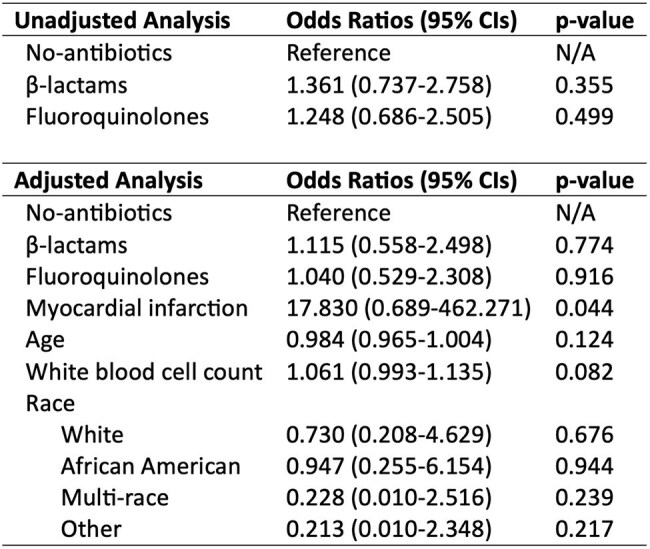
Task: Click the p-value 0.044 cell
Action: pos(584,309)
